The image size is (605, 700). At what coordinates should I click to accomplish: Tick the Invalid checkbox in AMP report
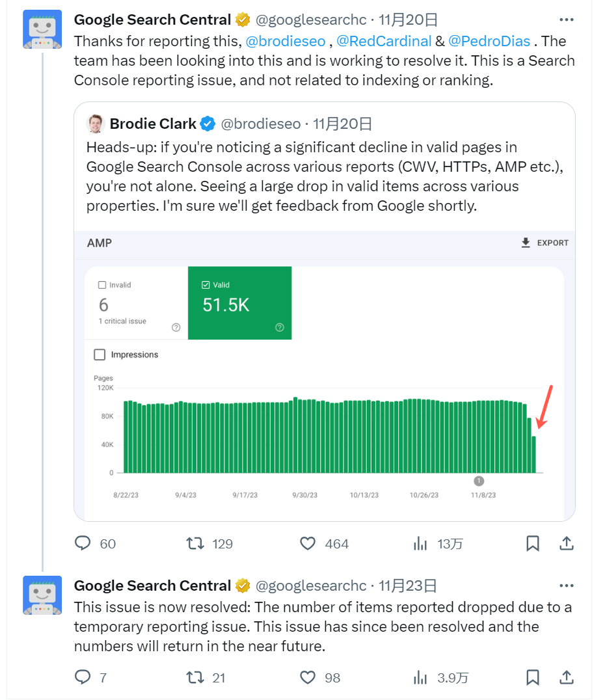102,285
